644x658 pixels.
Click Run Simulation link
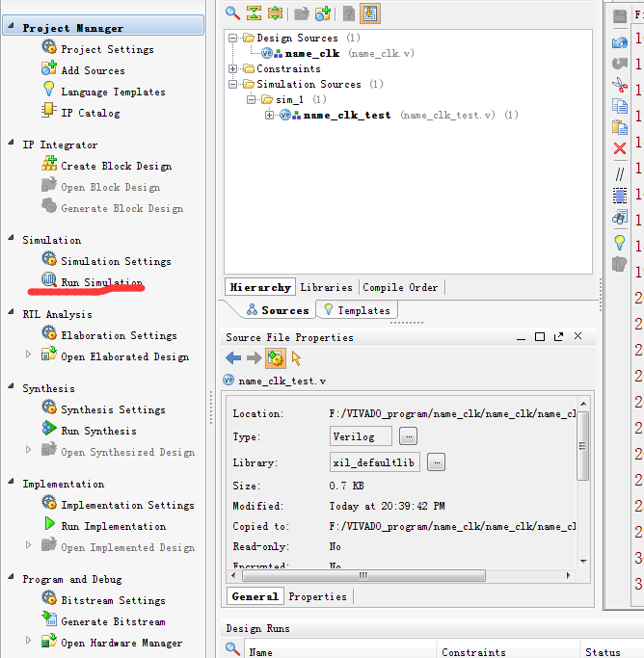pyautogui.click(x=102, y=282)
